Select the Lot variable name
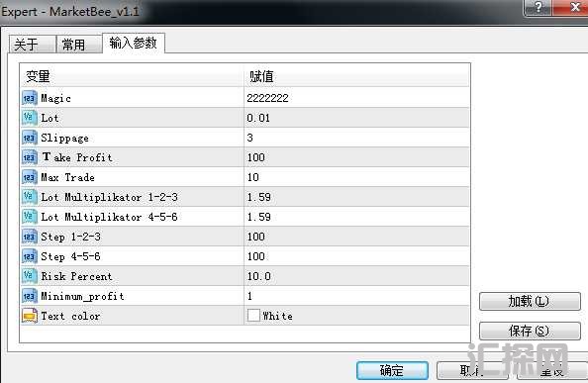588x383 pixels. pyautogui.click(x=49, y=118)
